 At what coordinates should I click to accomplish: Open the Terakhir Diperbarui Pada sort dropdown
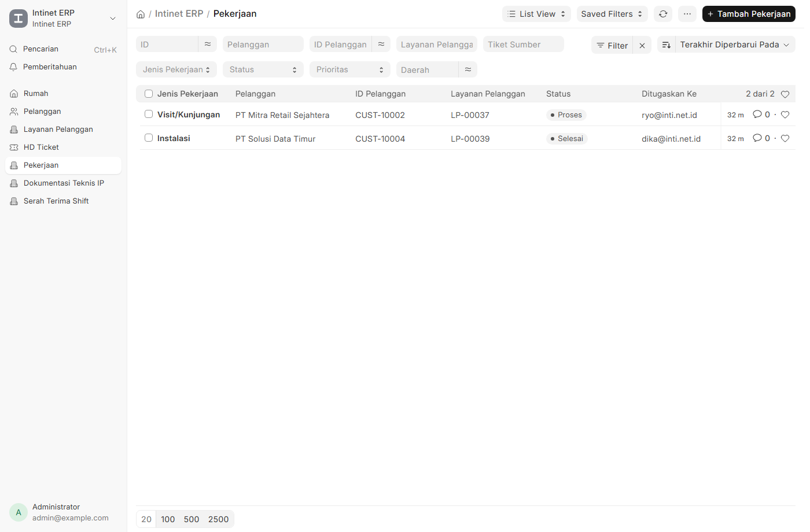coord(735,45)
